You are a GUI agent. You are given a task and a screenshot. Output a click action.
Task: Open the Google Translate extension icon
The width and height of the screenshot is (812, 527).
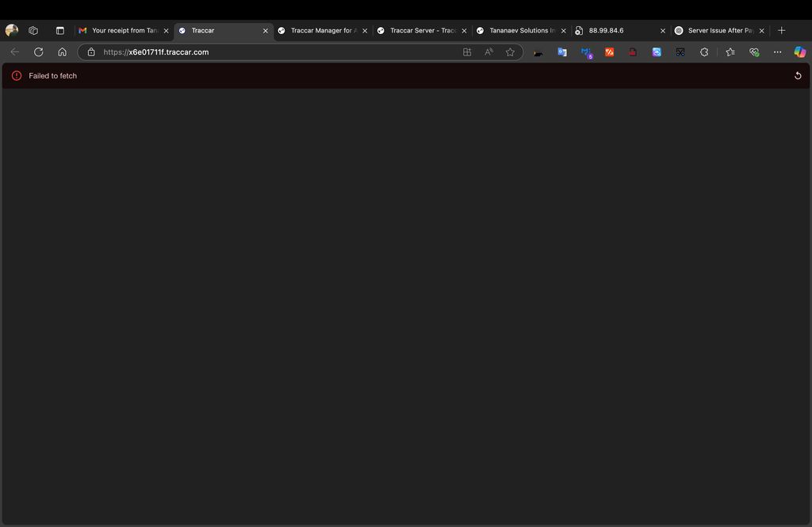click(x=562, y=52)
